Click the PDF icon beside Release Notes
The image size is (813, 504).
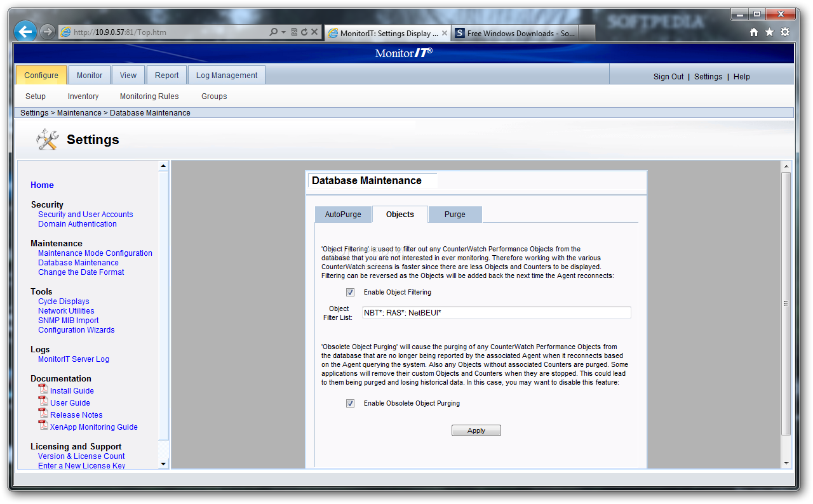click(x=43, y=413)
